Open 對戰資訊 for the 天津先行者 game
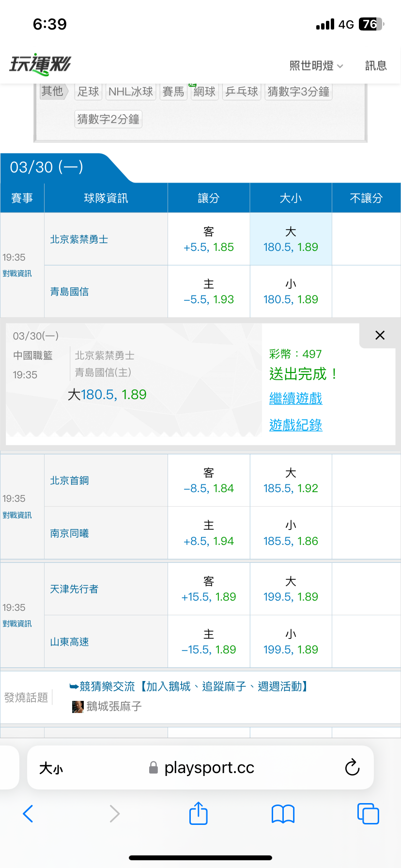The width and height of the screenshot is (401, 868). [17, 623]
